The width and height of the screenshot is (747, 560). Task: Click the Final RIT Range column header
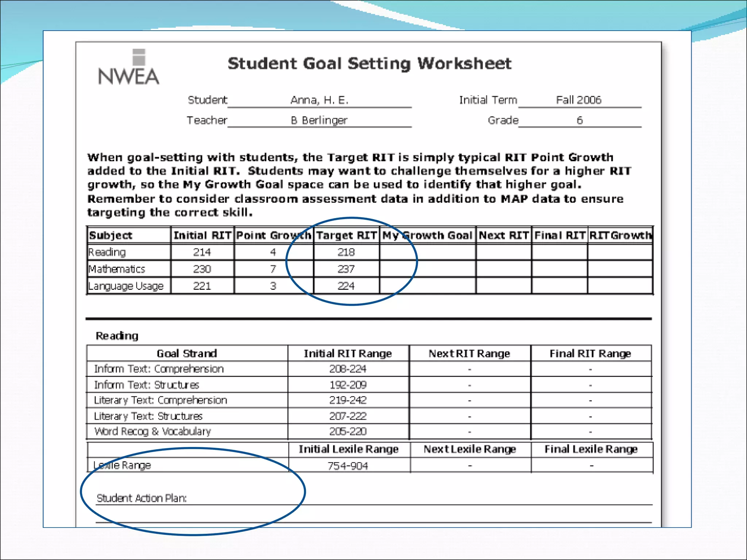[590, 353]
